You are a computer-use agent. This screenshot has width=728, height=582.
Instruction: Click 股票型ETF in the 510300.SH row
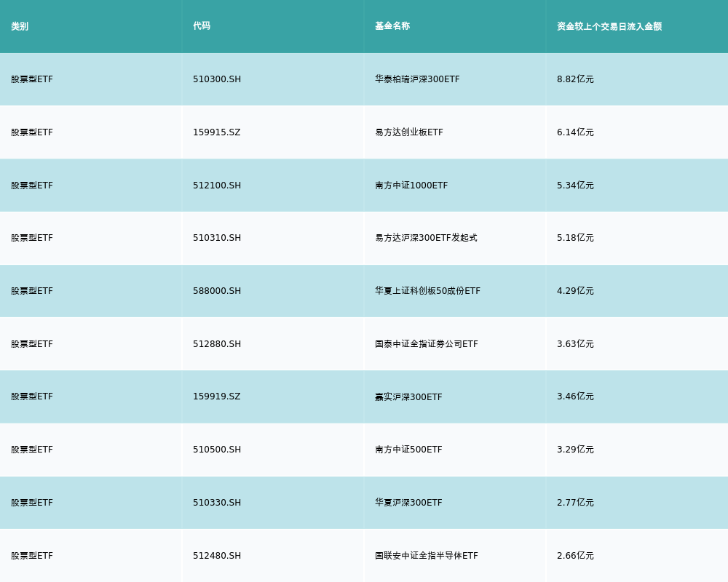point(32,79)
